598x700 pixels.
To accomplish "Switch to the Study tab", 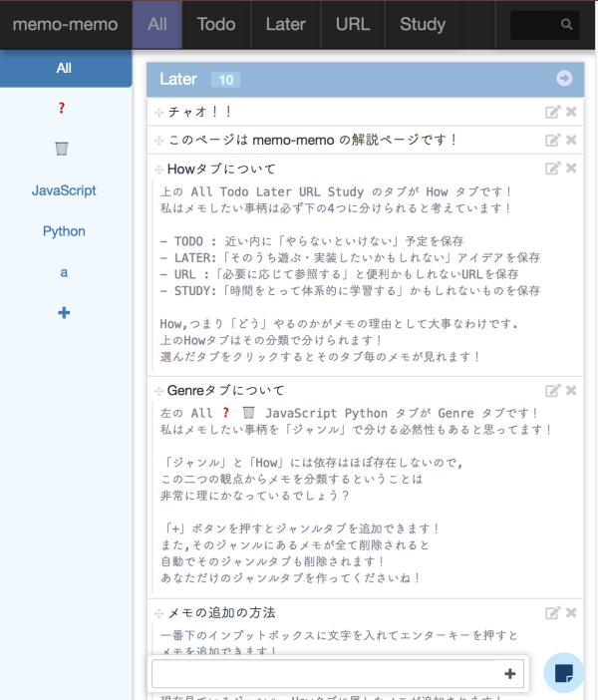I will [423, 25].
